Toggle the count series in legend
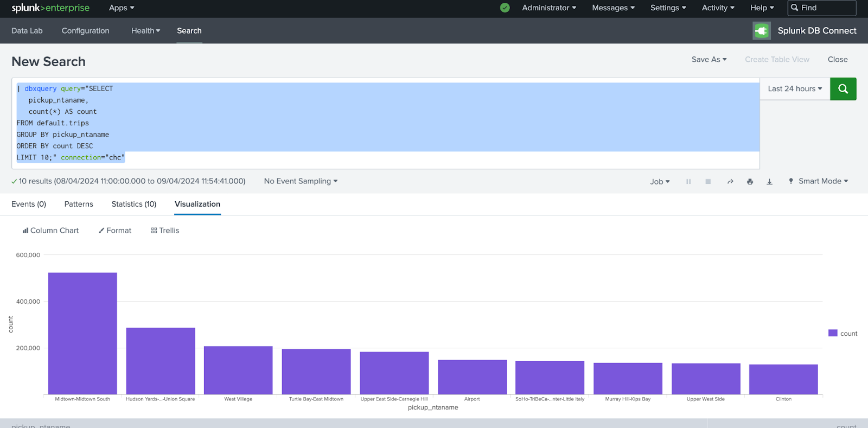This screenshot has width=868, height=428. coord(843,334)
